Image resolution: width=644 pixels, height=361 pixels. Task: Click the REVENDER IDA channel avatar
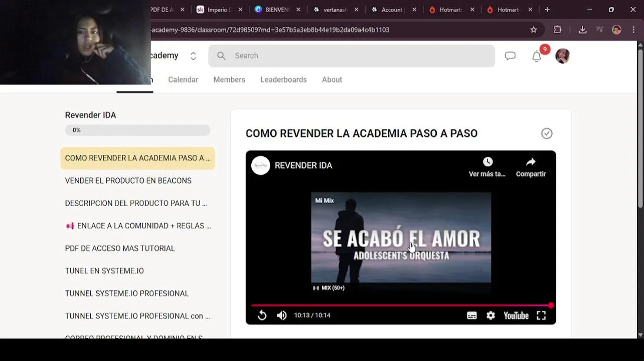(x=261, y=165)
